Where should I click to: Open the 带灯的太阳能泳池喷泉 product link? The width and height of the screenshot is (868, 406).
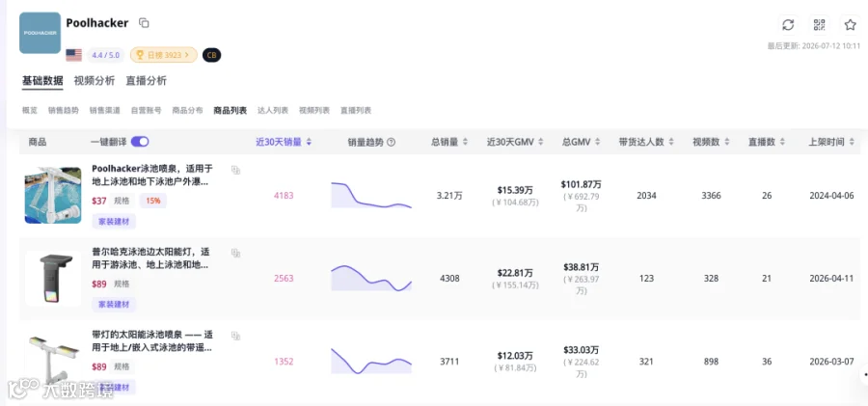pyautogui.click(x=152, y=341)
